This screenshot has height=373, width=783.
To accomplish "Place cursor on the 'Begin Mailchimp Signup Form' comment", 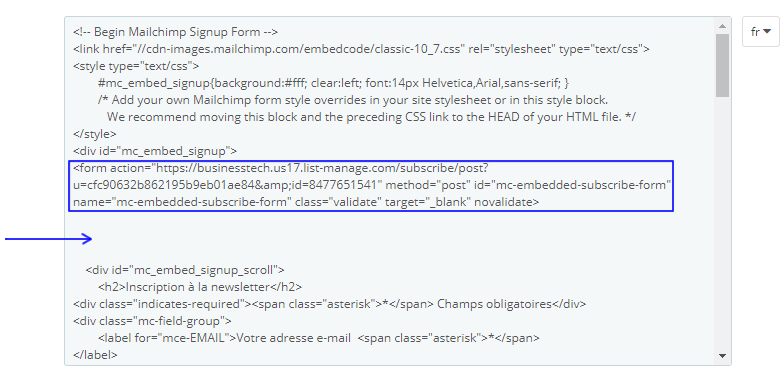I will click(175, 32).
